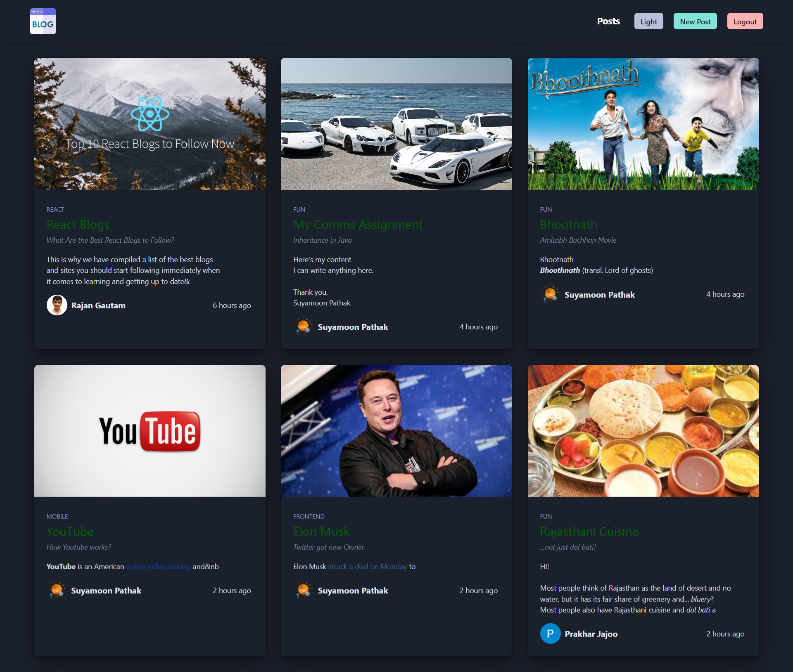Image resolution: width=793 pixels, height=672 pixels.
Task: Click Suyamoon Pathak's avatar on YouTube post
Action: [57, 590]
